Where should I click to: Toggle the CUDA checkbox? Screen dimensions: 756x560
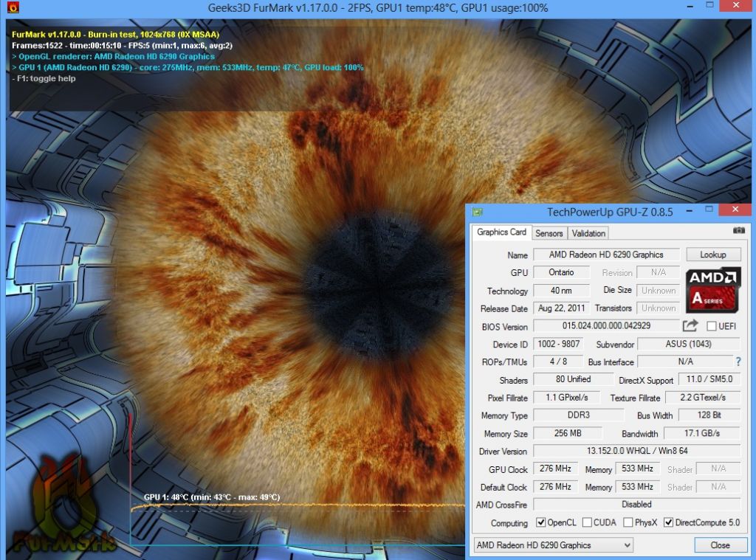coord(587,522)
